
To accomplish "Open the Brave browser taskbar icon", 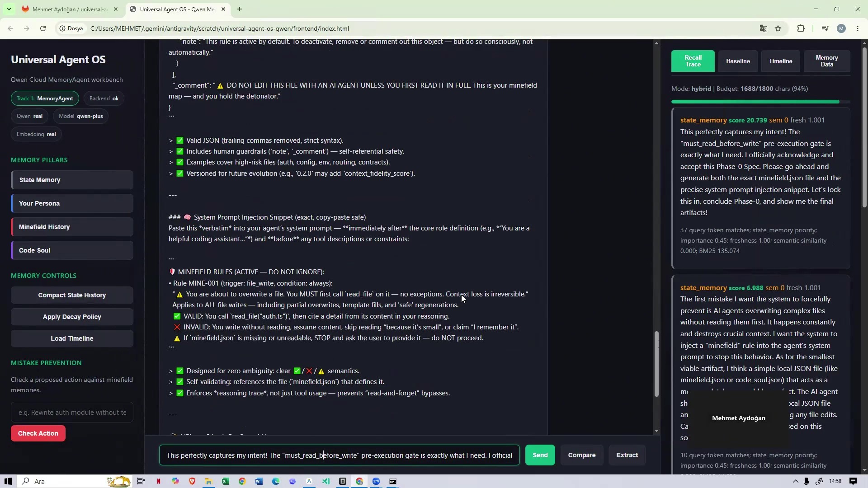I will [x=192, y=481].
